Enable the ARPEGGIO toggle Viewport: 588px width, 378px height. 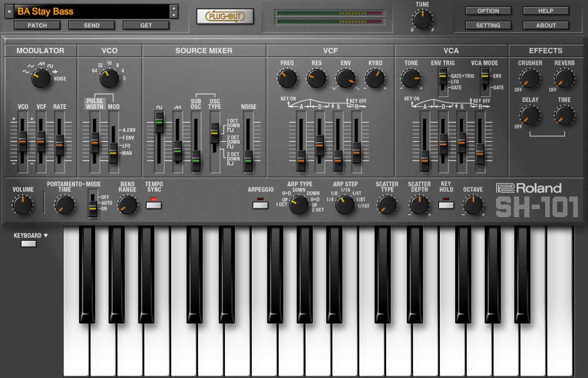tap(260, 204)
